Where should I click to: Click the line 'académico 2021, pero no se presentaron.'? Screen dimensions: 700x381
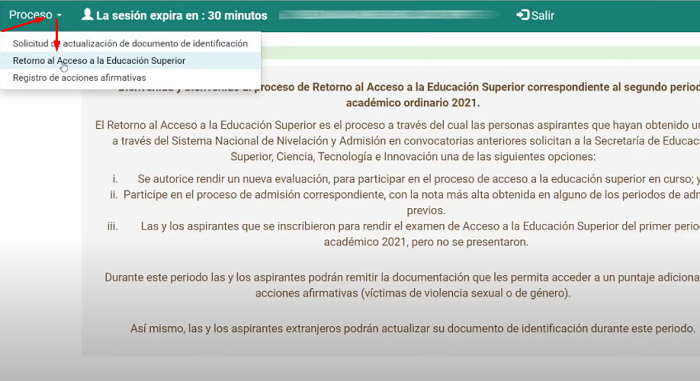426,242
